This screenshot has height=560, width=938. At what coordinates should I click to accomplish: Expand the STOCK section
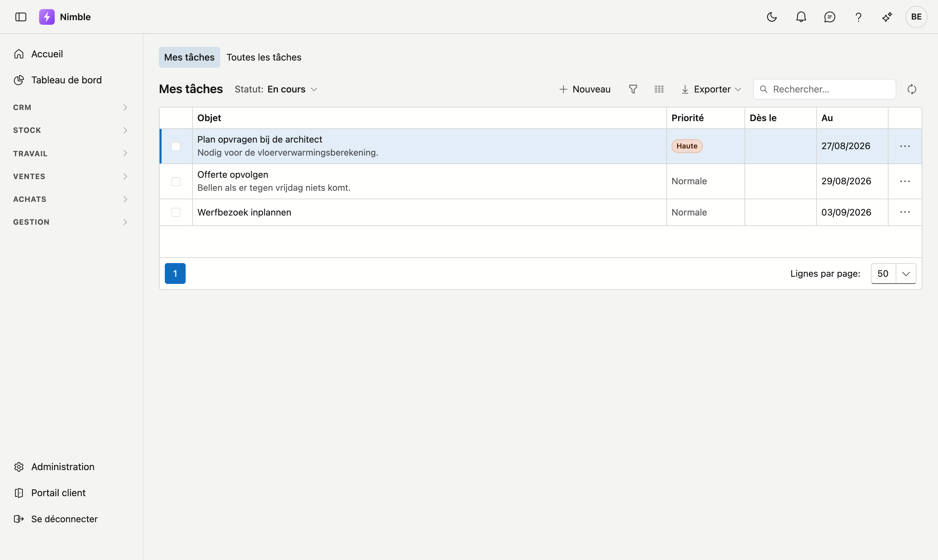tap(71, 130)
